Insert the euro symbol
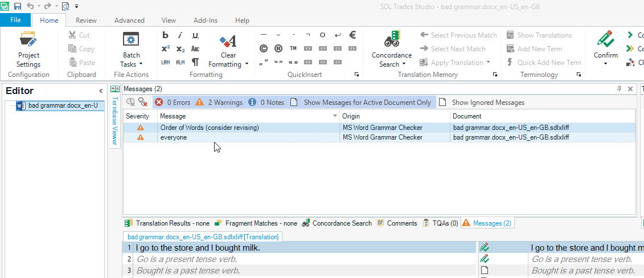Image resolution: width=644 pixels, height=278 pixels. coord(352,35)
